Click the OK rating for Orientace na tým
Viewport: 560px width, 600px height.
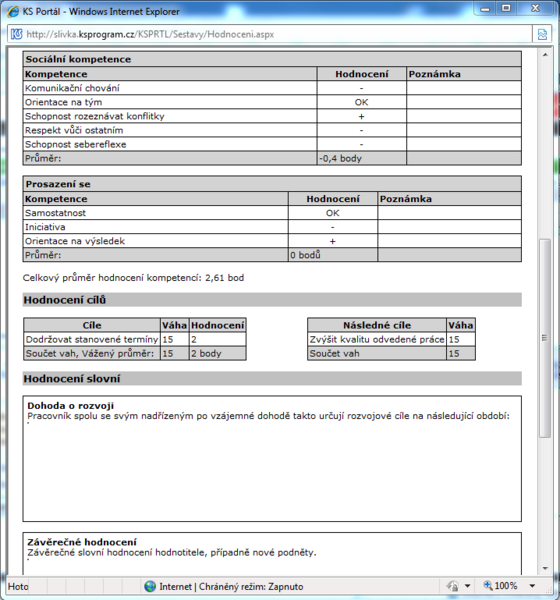click(361, 102)
